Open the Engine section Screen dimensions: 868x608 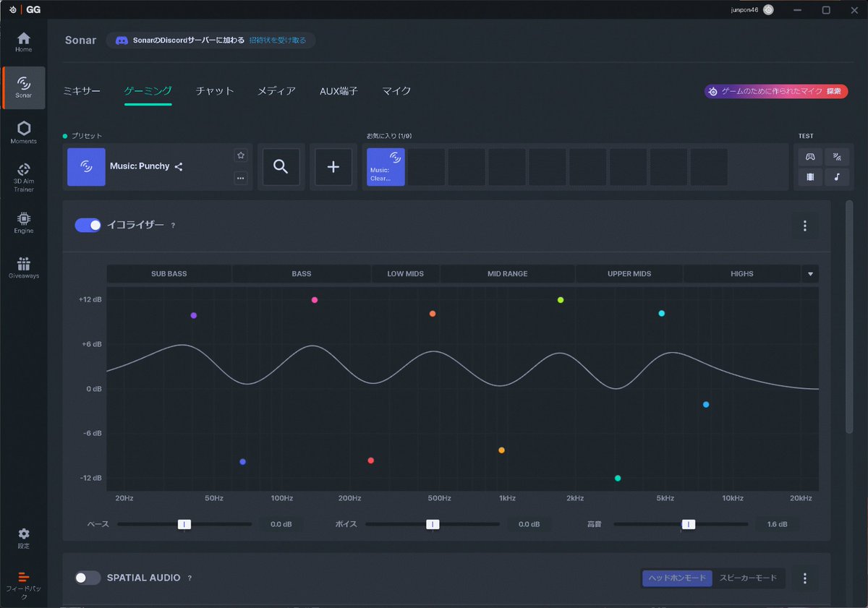pyautogui.click(x=24, y=222)
